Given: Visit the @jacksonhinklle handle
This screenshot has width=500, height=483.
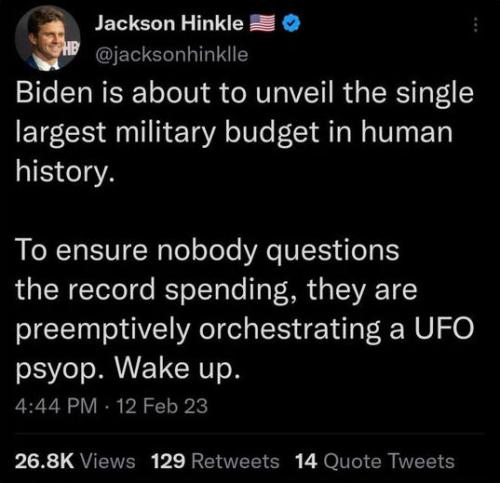Looking at the screenshot, I should pos(172,55).
